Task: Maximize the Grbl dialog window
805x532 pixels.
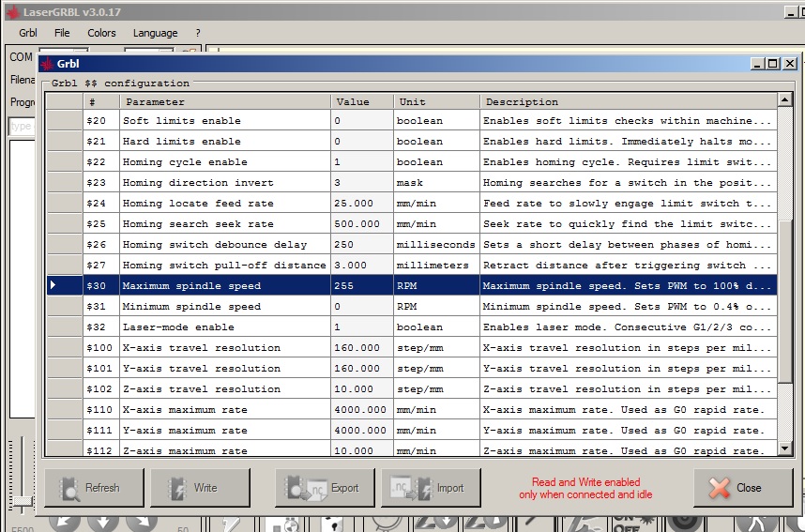Action: (x=773, y=64)
